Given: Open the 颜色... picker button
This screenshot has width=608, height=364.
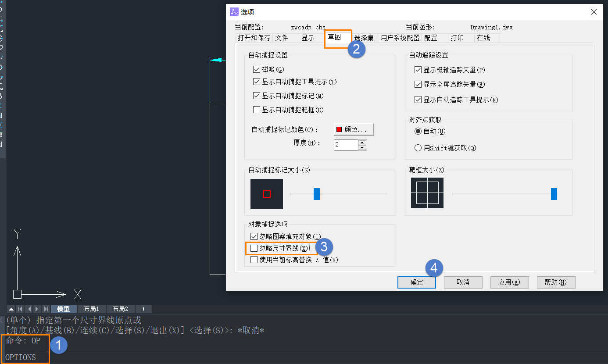Looking at the screenshot, I should click(354, 129).
